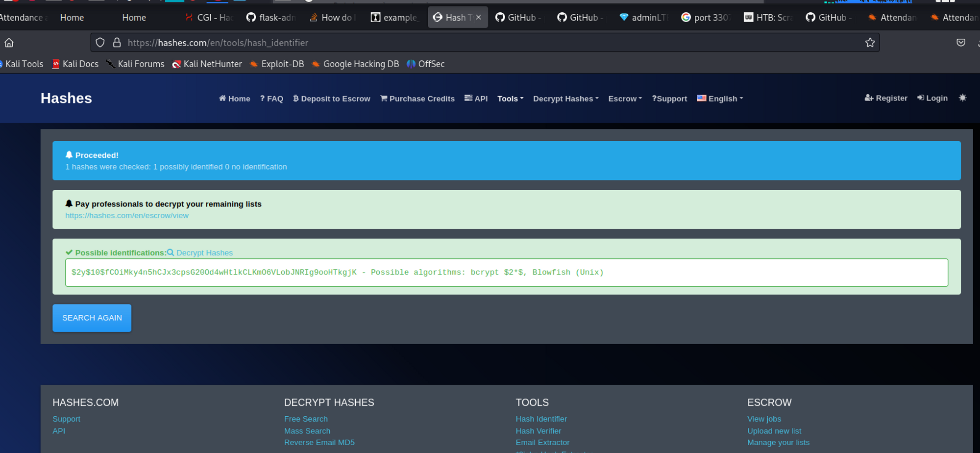Open the Free Search footer link
The width and height of the screenshot is (980, 453).
306,419
